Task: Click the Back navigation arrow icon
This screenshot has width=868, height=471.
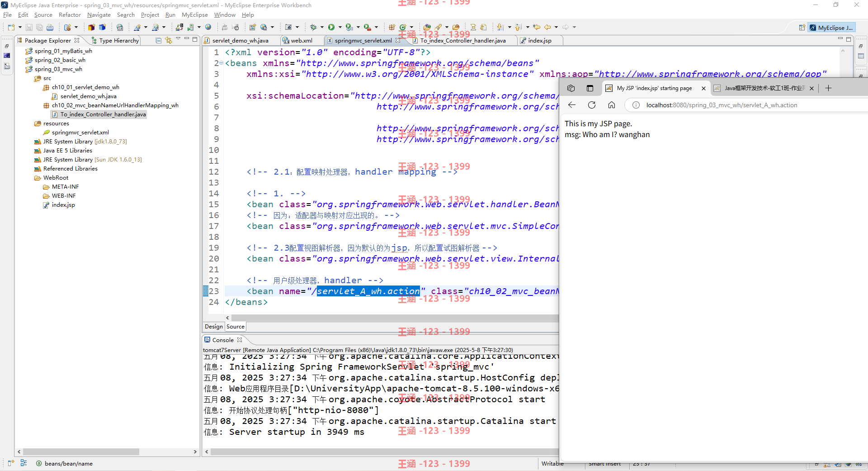Action: click(547, 27)
